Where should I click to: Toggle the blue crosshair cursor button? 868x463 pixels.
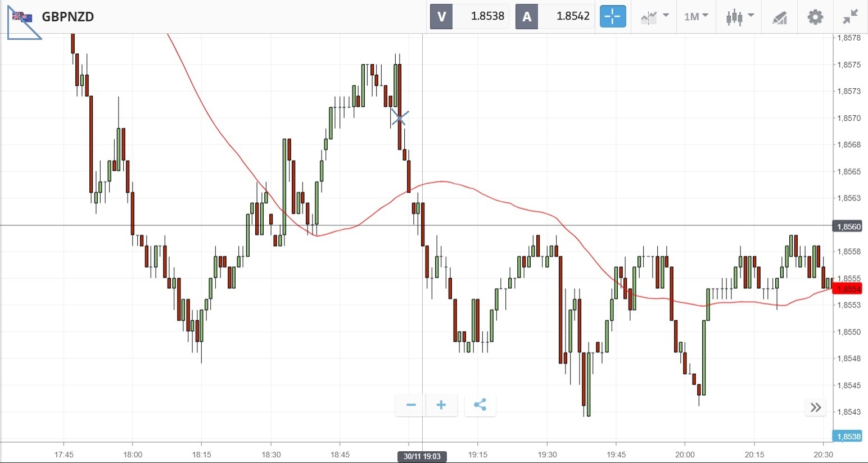pyautogui.click(x=612, y=16)
